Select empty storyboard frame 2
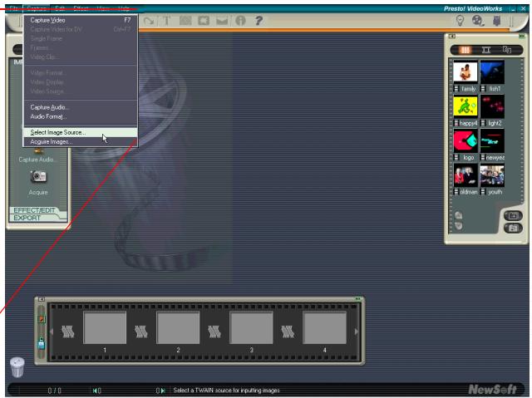532x398 pixels. pos(178,328)
